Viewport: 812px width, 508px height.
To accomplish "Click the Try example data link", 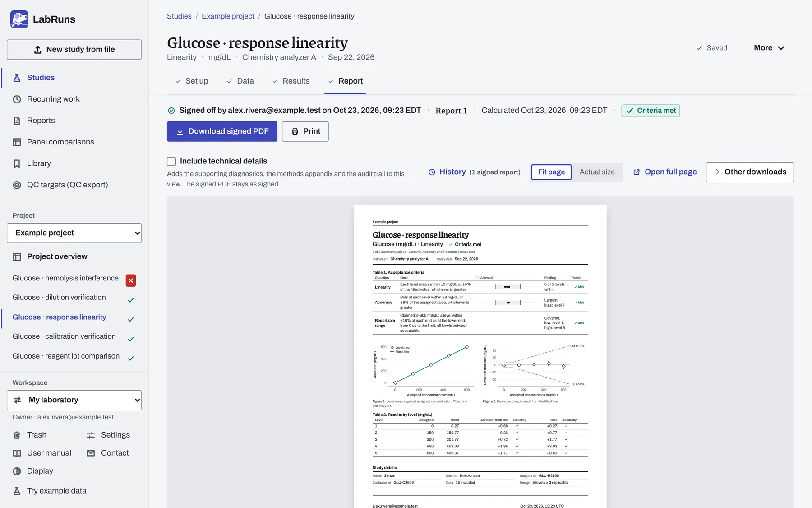I will 50,491.
